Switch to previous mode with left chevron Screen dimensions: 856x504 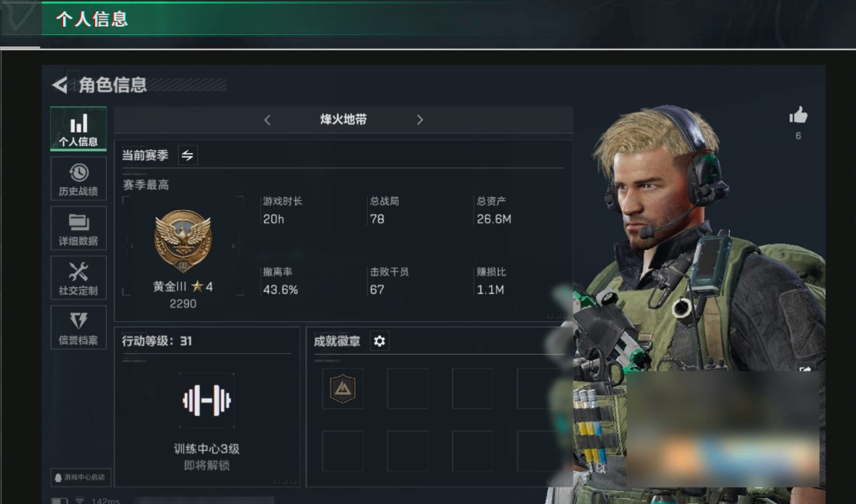(x=267, y=120)
